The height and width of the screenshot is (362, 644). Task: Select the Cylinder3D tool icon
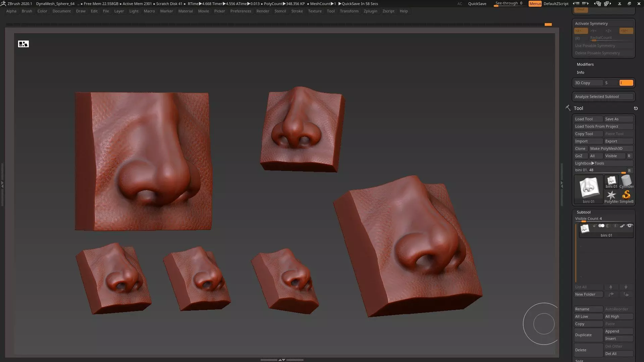pyautogui.click(x=626, y=182)
